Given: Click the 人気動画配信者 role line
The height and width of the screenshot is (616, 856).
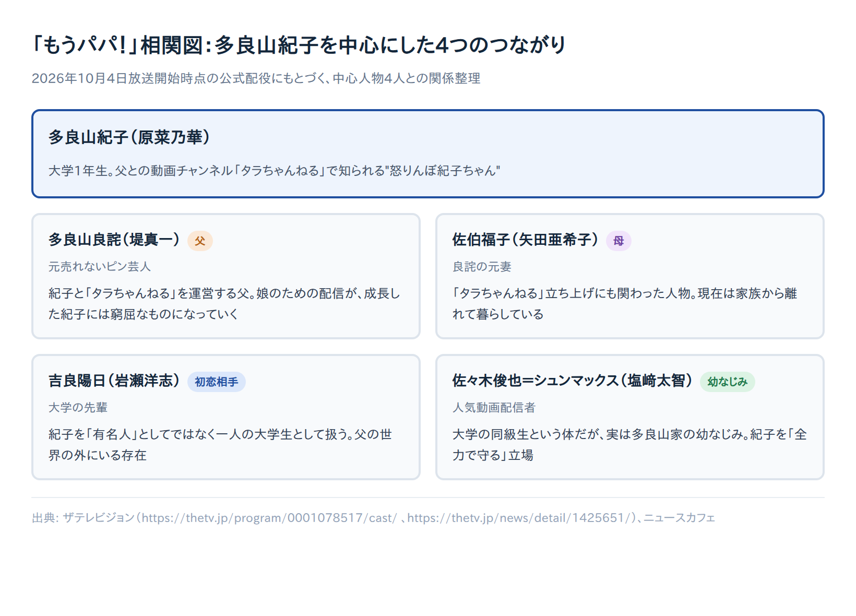Looking at the screenshot, I should [494, 408].
